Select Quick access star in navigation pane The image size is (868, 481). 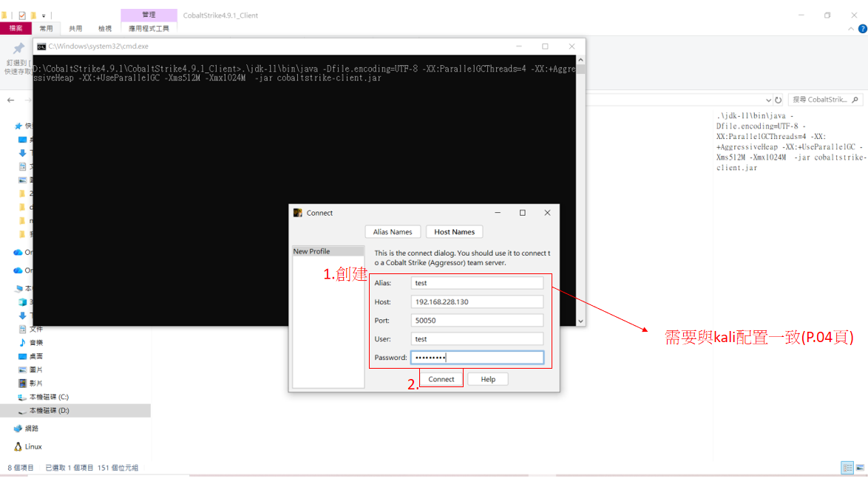point(18,126)
